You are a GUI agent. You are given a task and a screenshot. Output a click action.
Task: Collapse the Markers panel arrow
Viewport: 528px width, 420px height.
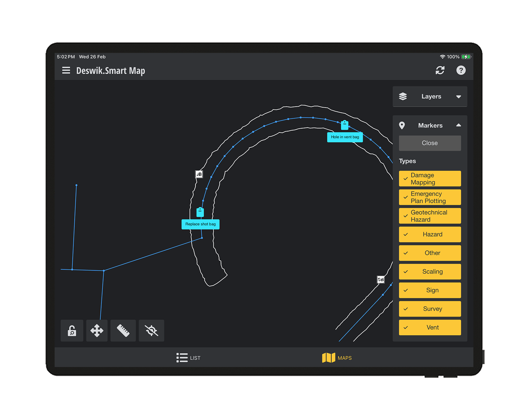click(458, 125)
